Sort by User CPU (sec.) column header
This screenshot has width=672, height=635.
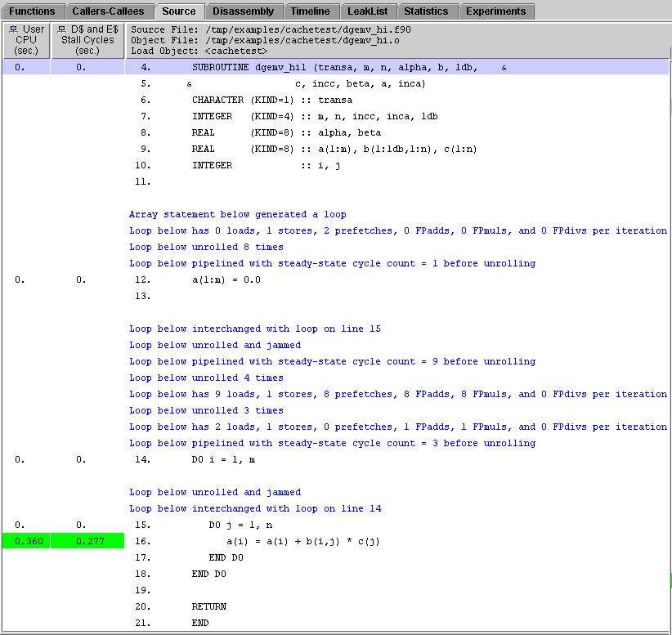[x=27, y=40]
